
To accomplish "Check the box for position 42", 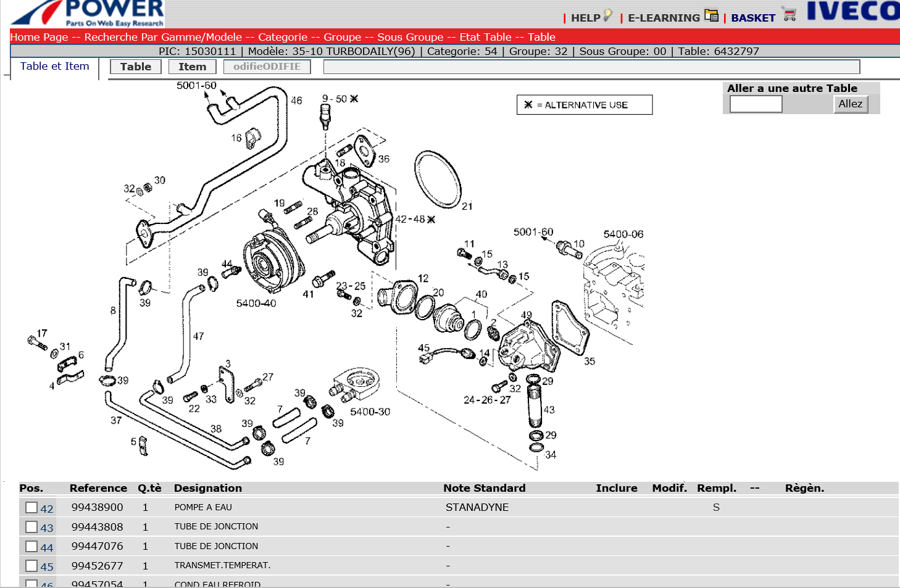I will (x=31, y=507).
